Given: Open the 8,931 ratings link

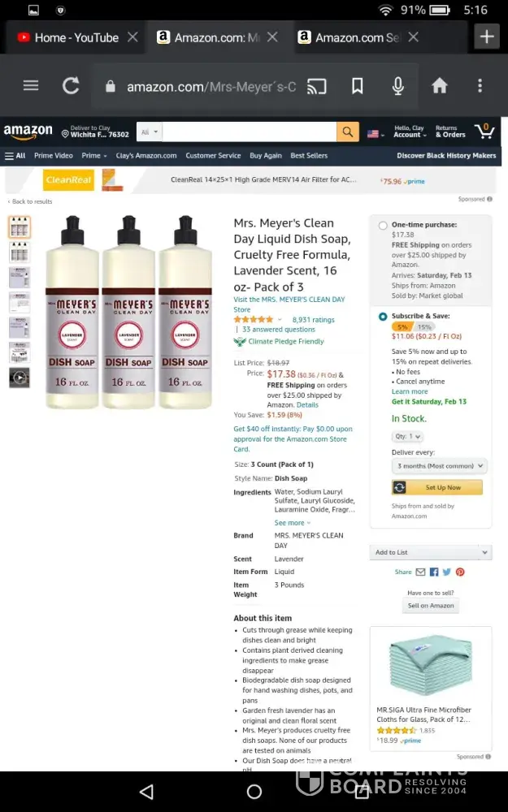Looking at the screenshot, I should point(313,319).
